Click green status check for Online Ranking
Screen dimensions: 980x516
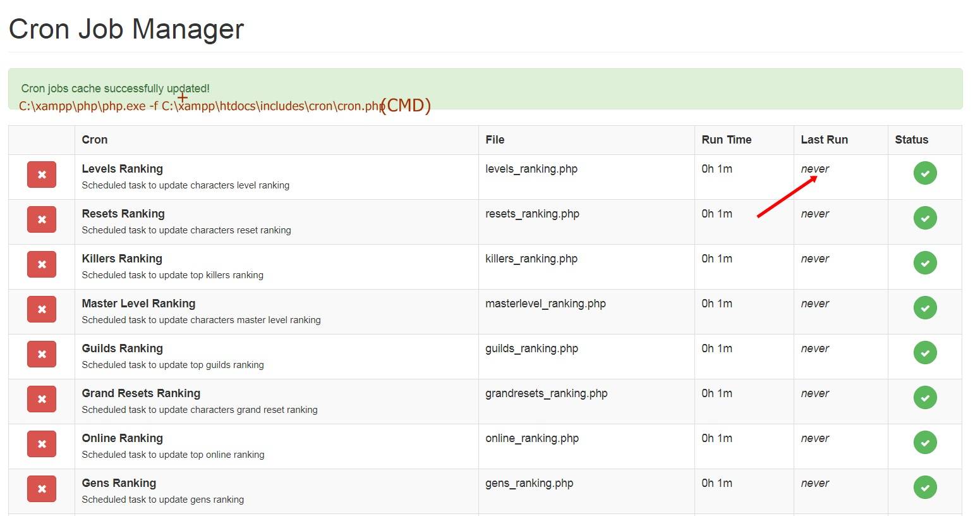point(925,443)
